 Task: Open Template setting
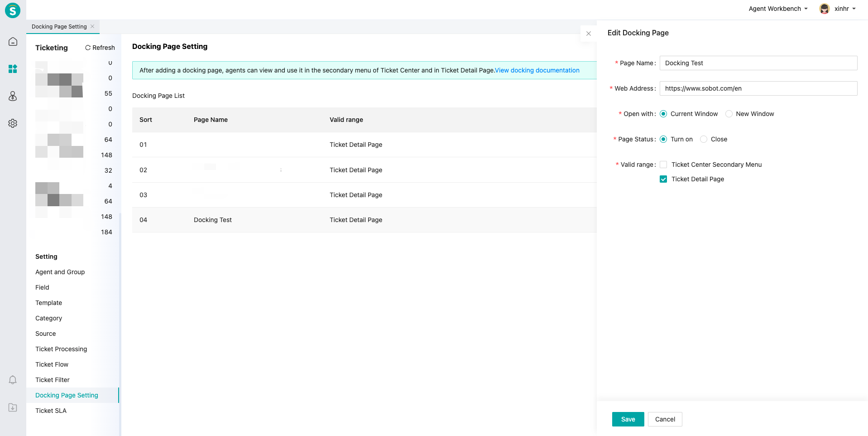click(x=49, y=303)
